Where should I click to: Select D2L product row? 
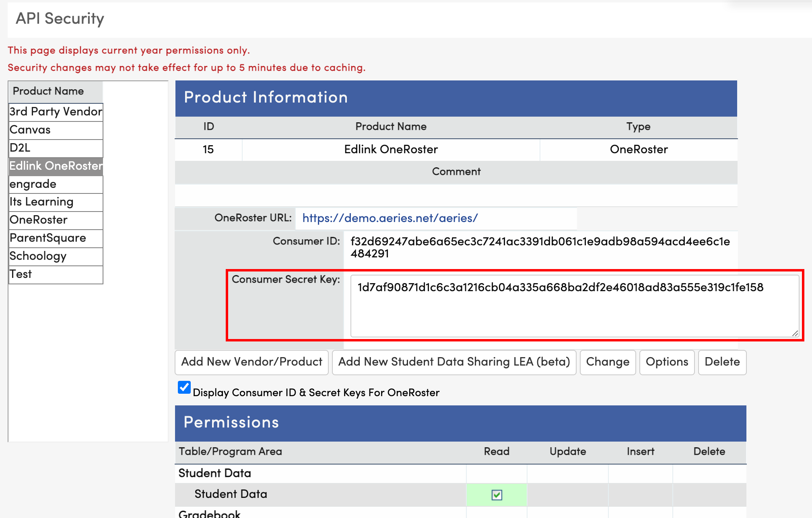(56, 148)
